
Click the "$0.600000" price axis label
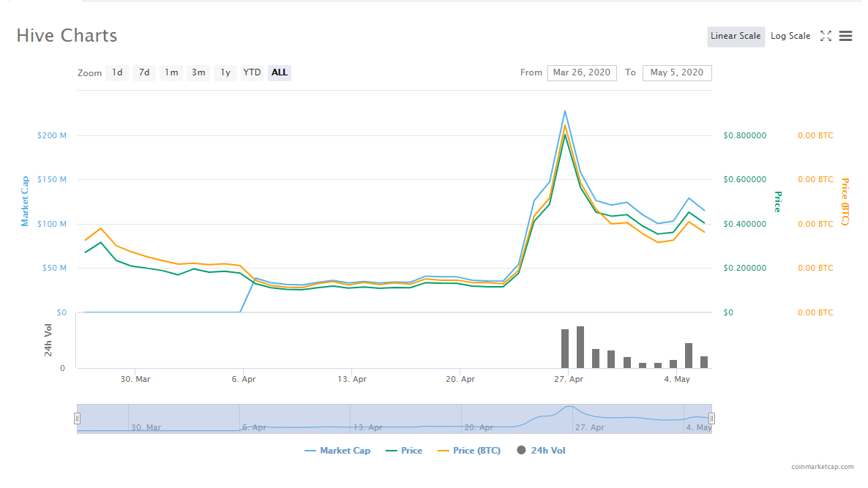(x=744, y=179)
